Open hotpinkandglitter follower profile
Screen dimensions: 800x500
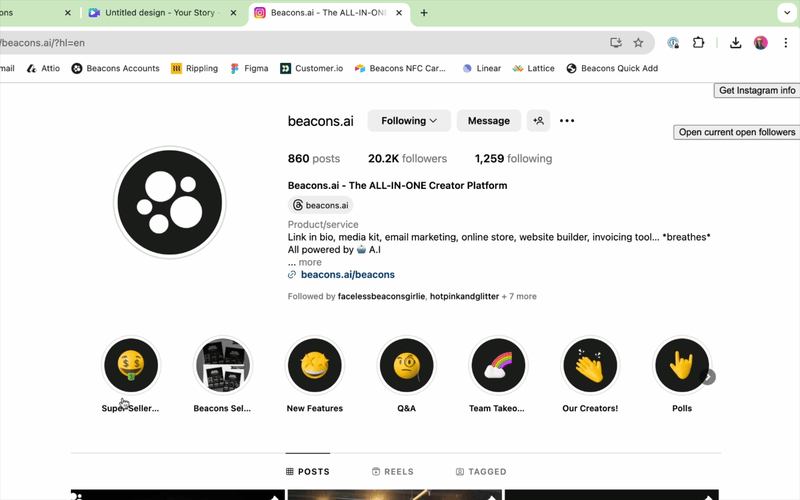click(464, 296)
